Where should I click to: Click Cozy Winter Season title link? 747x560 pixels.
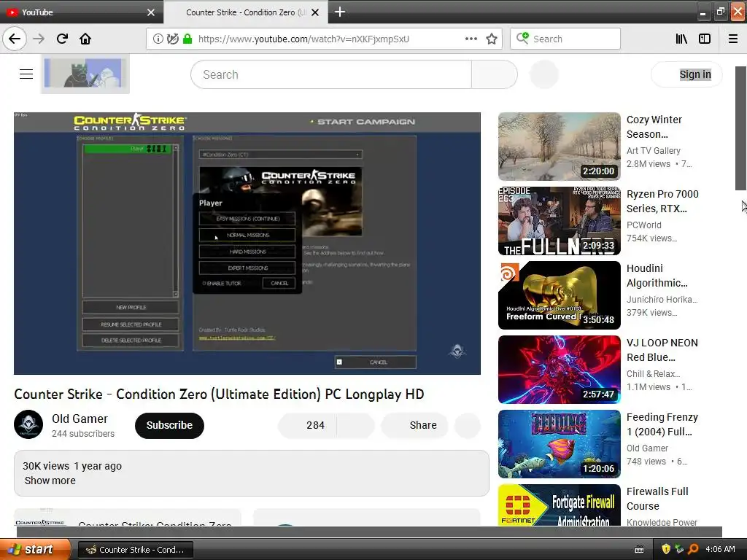(654, 127)
